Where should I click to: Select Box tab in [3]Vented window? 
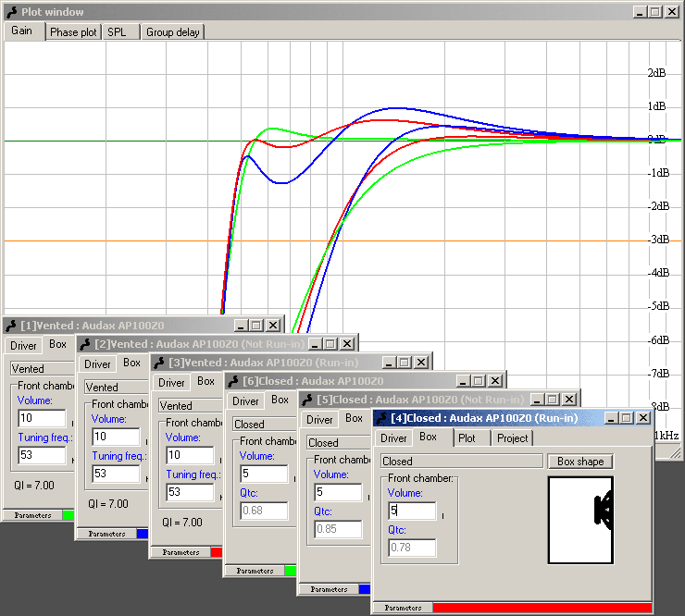tap(206, 382)
